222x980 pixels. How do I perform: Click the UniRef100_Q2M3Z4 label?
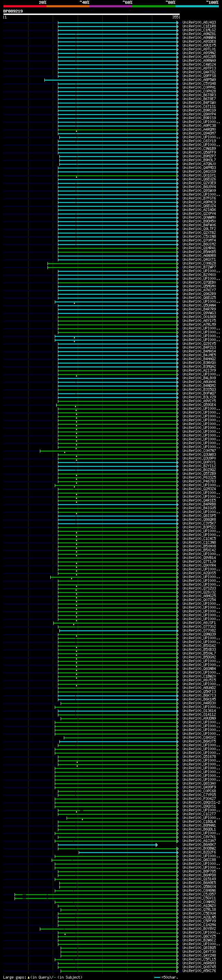pos(199,489)
